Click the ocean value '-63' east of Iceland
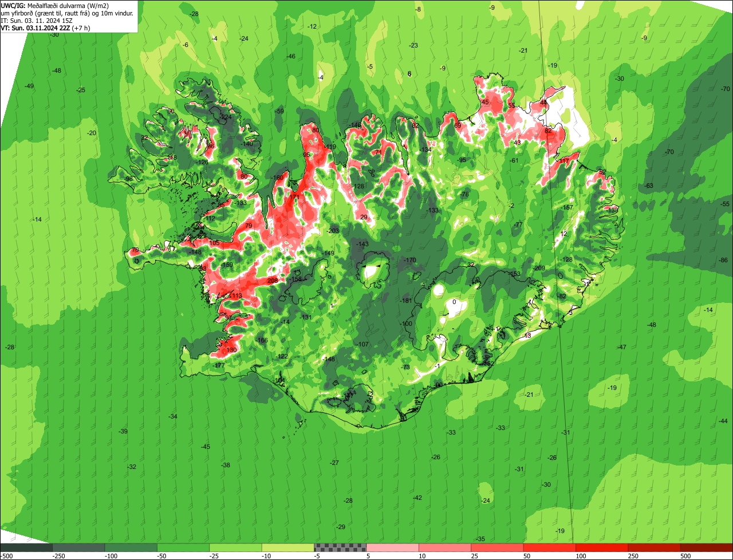 [x=649, y=186]
